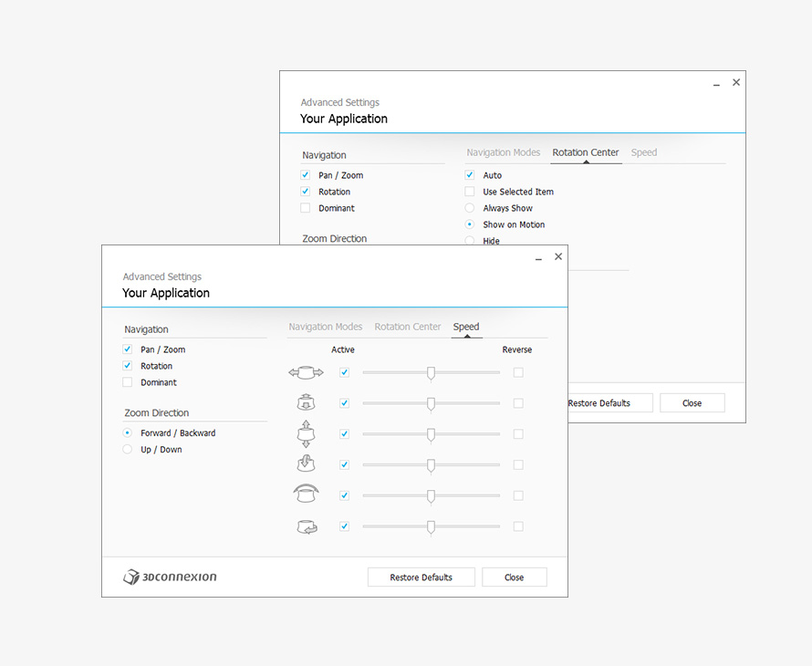Click the up/down vertical motion icon
The image size is (812, 666).
(306, 433)
